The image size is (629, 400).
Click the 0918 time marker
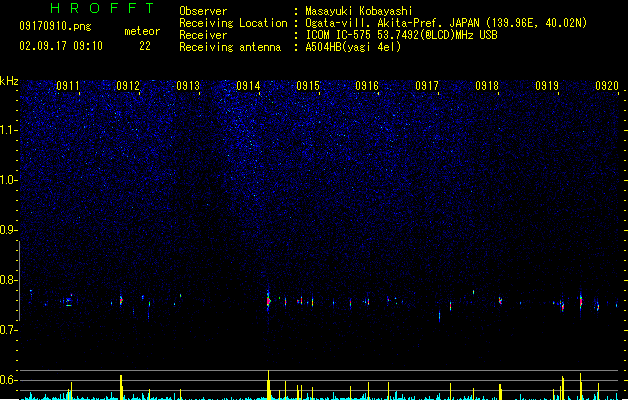click(x=487, y=86)
